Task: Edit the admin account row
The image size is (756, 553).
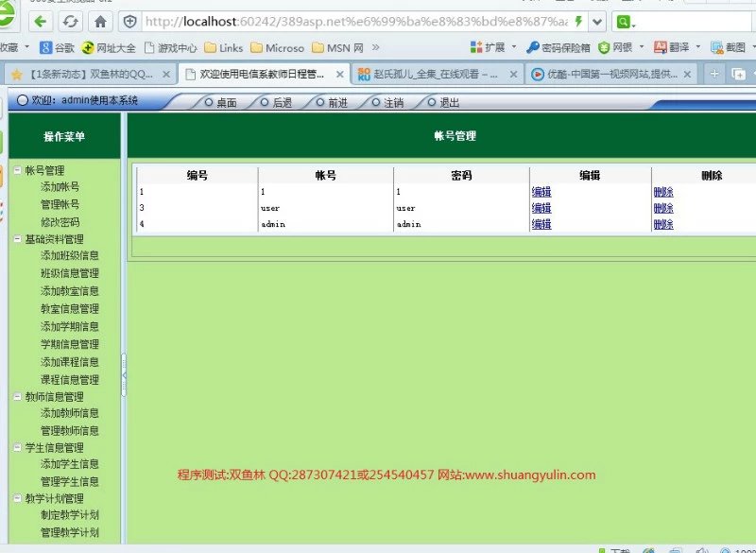Action: [x=541, y=224]
